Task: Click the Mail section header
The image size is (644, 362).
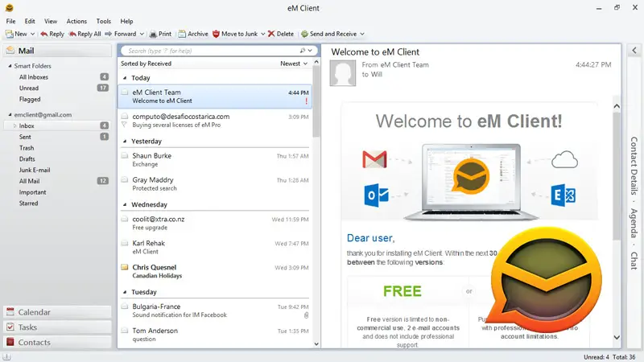Action: (x=57, y=51)
